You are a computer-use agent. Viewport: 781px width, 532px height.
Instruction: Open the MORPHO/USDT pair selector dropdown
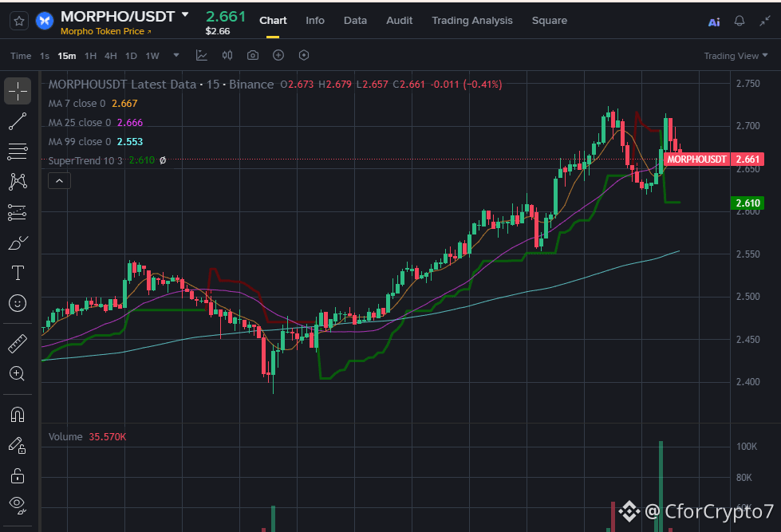coord(185,15)
